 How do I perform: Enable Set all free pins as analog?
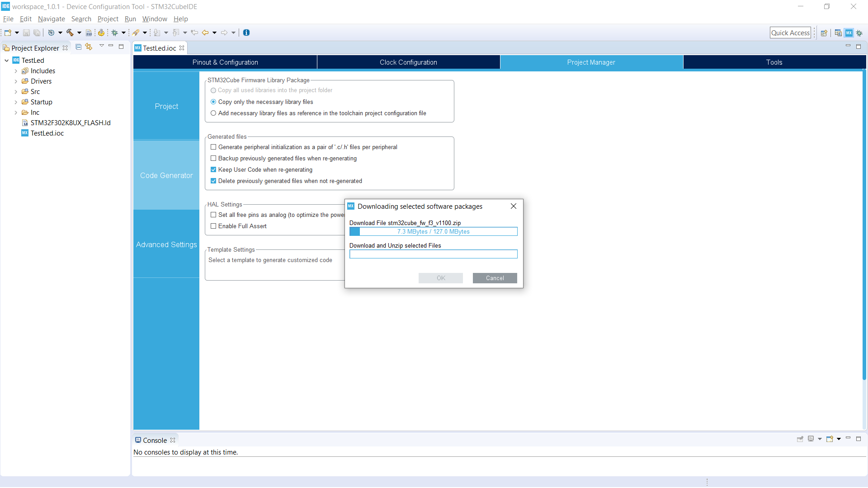(x=213, y=215)
